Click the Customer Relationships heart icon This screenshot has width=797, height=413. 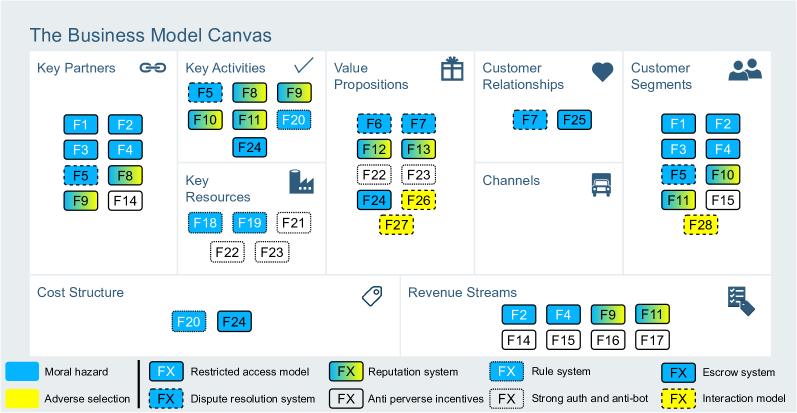(602, 72)
